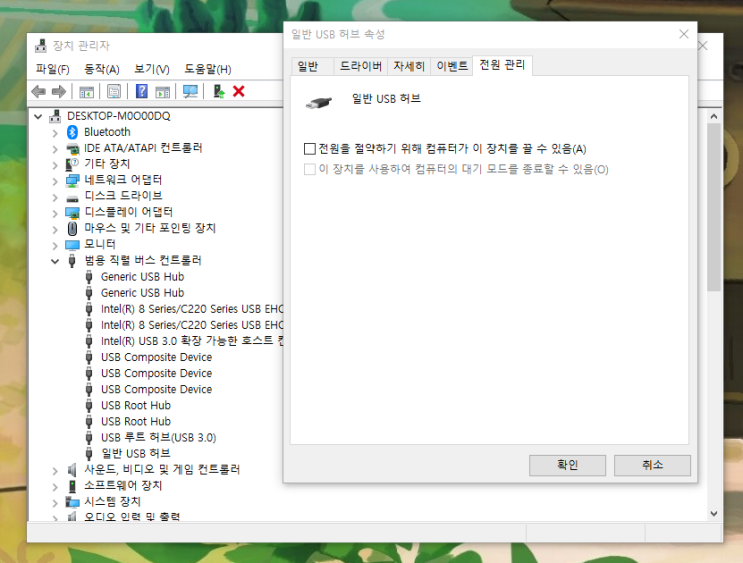Click the 기타 장치 category icon
This screenshot has width=743, height=563.
click(x=72, y=164)
